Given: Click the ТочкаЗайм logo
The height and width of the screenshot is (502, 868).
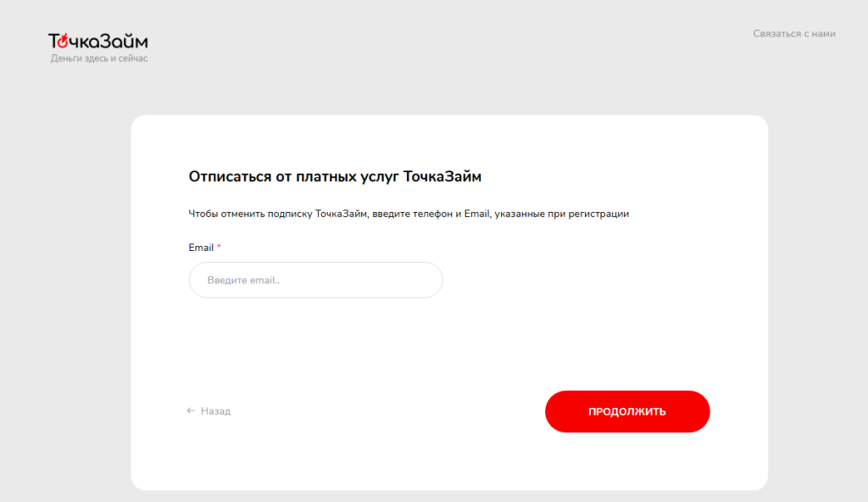Looking at the screenshot, I should tap(98, 41).
